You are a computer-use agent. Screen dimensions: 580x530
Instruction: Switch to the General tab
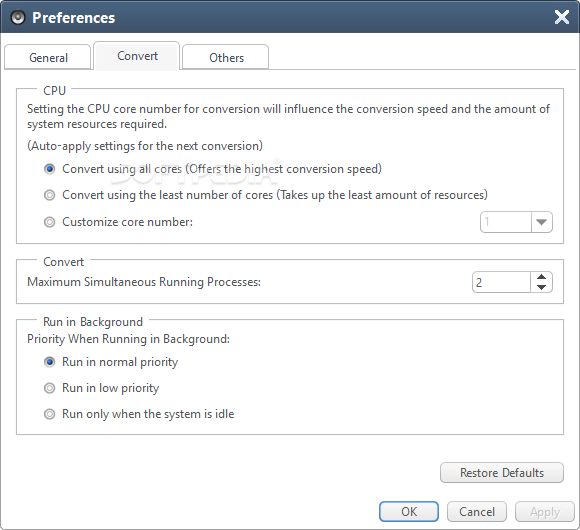point(48,57)
